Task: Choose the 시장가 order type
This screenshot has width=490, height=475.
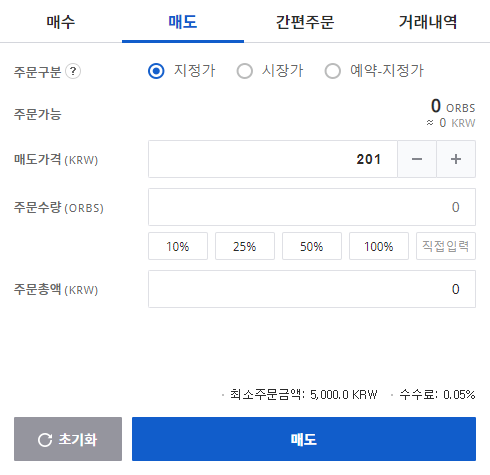Action: tap(244, 71)
